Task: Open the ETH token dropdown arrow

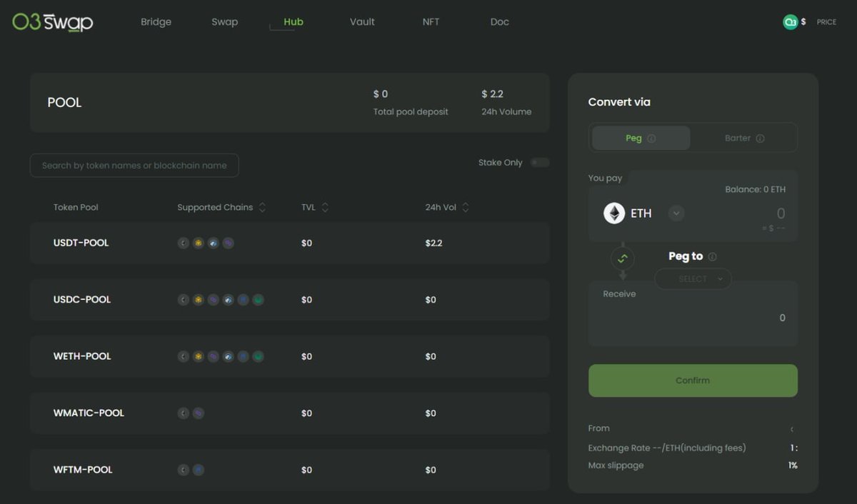Action: point(676,213)
